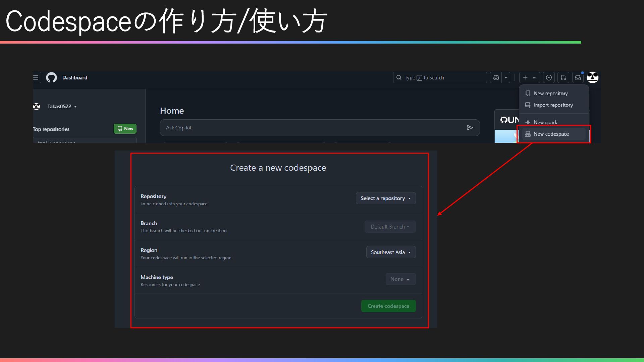
Task: Click the Home heading text
Action: tap(172, 111)
